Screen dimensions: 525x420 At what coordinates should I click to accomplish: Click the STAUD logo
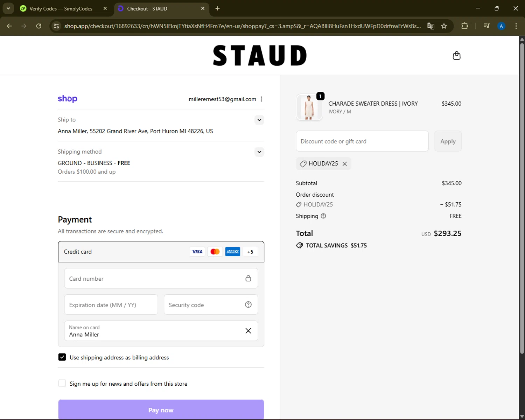pos(260,55)
